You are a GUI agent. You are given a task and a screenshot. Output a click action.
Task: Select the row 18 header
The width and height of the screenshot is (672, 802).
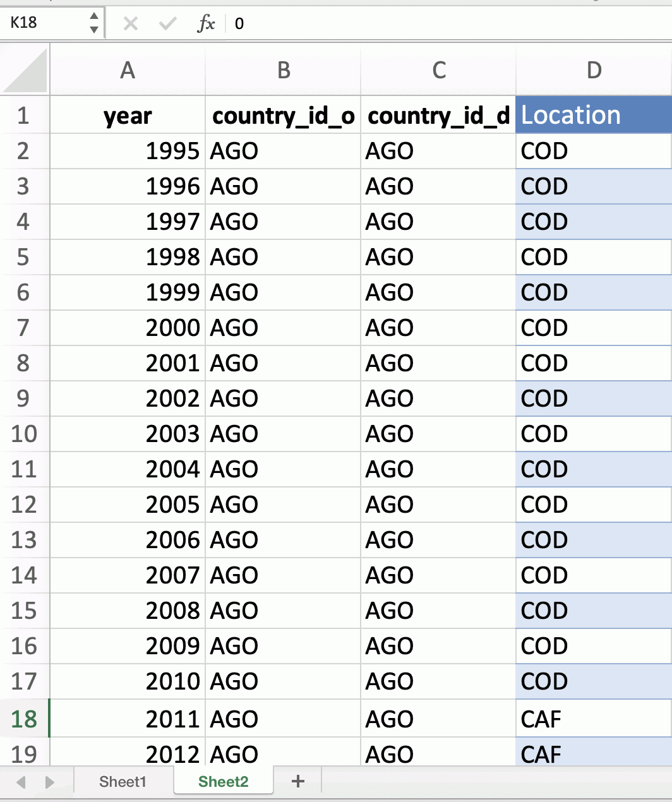pyautogui.click(x=24, y=719)
